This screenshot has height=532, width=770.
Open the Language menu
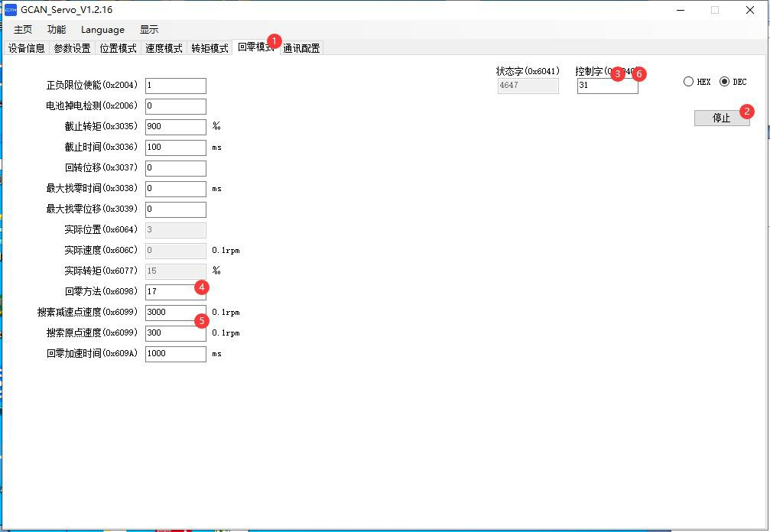point(102,30)
